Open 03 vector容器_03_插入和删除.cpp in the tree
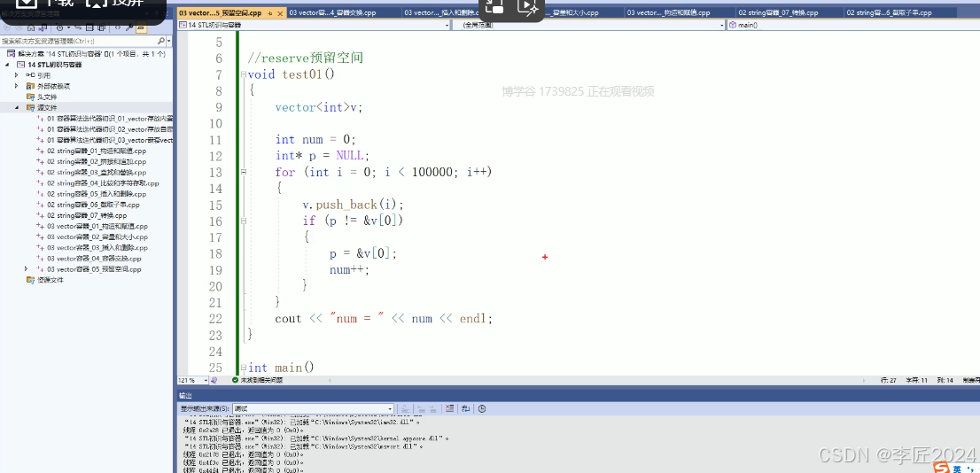Image resolution: width=980 pixels, height=473 pixels. pyautogui.click(x=97, y=247)
